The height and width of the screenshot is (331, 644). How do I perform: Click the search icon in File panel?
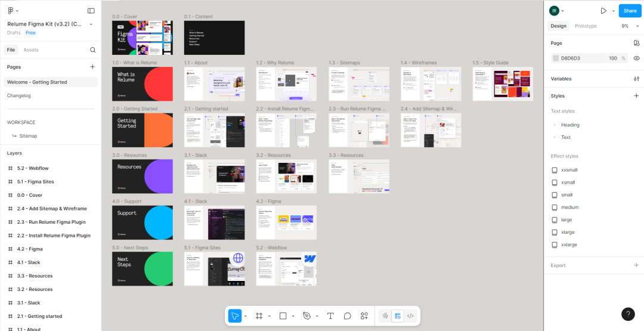(93, 50)
